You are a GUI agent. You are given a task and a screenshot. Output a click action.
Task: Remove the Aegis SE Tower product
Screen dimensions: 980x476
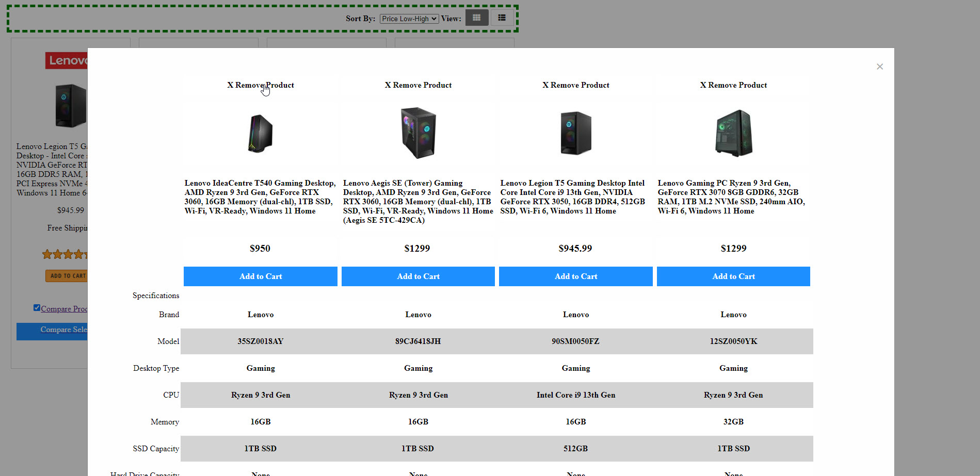tap(418, 85)
